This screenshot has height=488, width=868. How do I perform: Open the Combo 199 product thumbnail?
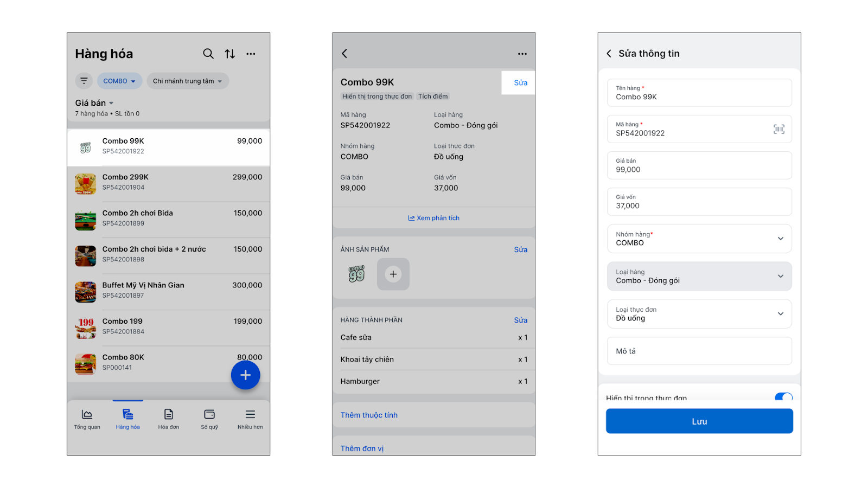click(x=86, y=328)
